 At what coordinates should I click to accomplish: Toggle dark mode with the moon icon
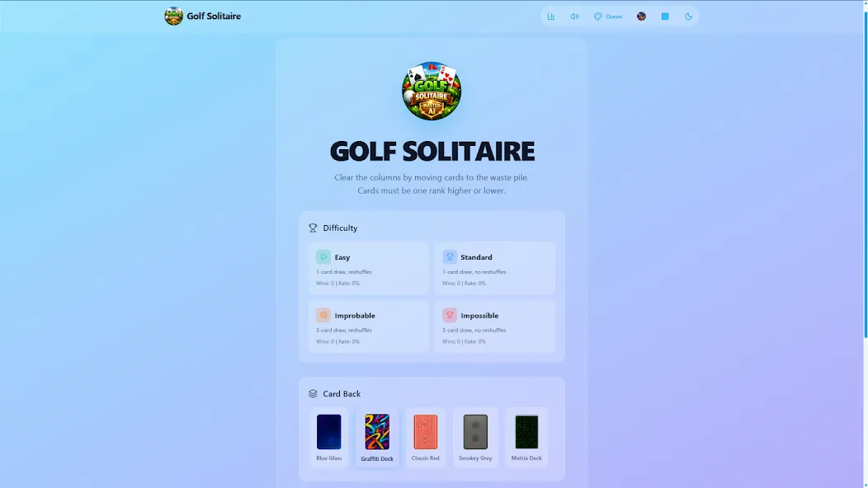[689, 16]
